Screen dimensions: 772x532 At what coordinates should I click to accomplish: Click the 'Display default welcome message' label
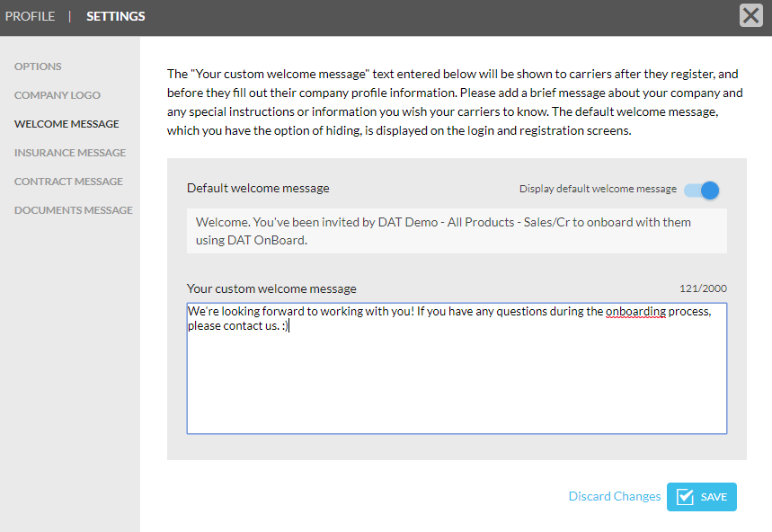point(598,189)
